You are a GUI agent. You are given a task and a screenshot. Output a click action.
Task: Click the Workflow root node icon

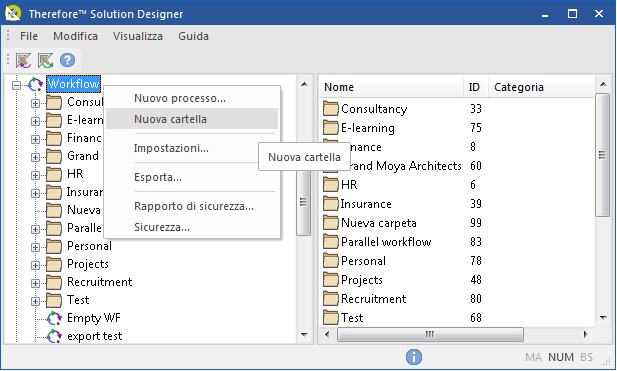coord(35,84)
